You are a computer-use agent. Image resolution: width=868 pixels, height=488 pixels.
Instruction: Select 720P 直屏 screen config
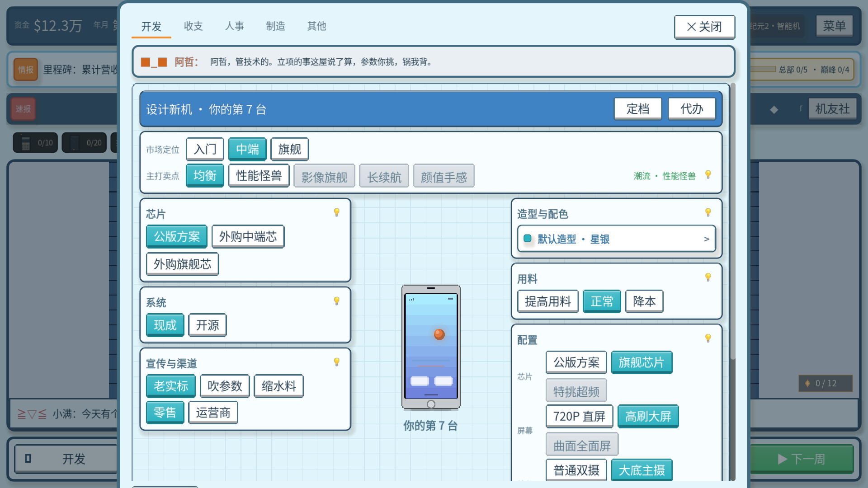click(x=579, y=417)
